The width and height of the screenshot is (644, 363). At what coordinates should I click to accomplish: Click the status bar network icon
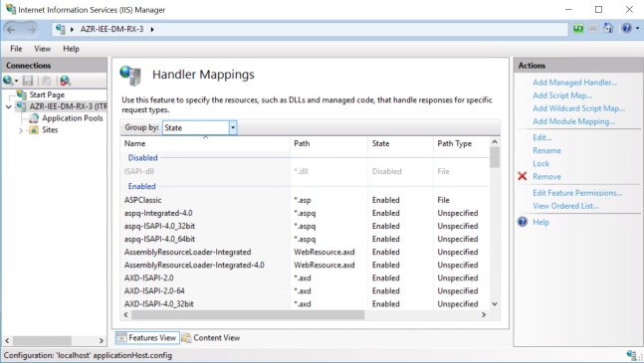click(x=632, y=355)
